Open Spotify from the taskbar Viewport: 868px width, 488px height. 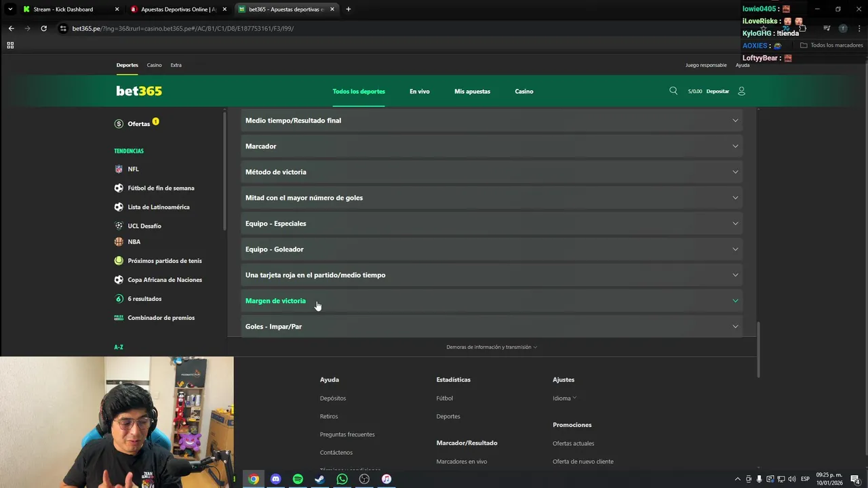[x=298, y=479]
